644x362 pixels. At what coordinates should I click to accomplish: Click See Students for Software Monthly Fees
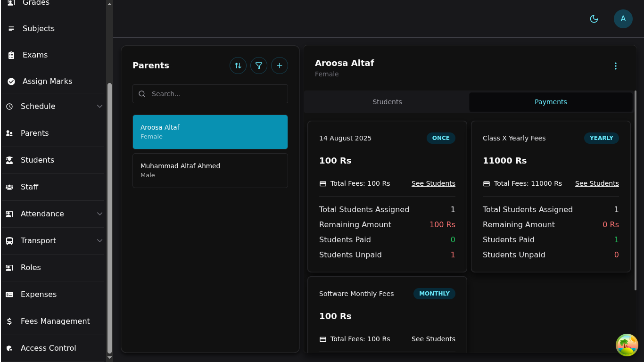(x=433, y=339)
